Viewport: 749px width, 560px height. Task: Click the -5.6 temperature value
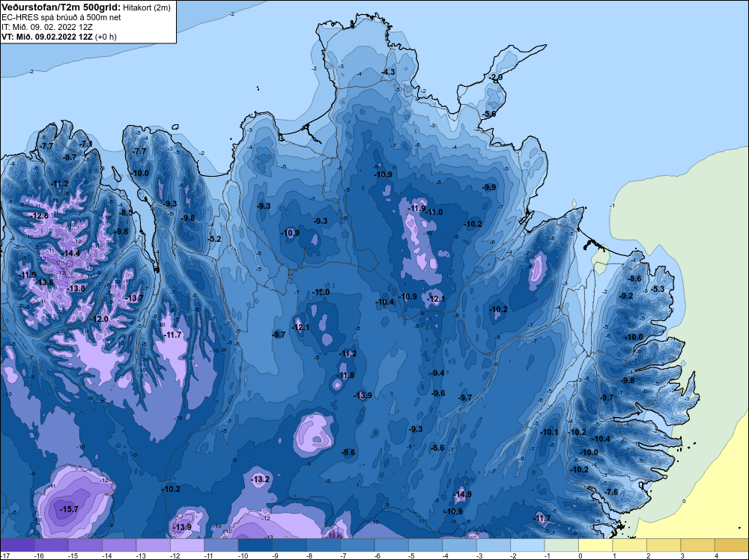[490, 114]
